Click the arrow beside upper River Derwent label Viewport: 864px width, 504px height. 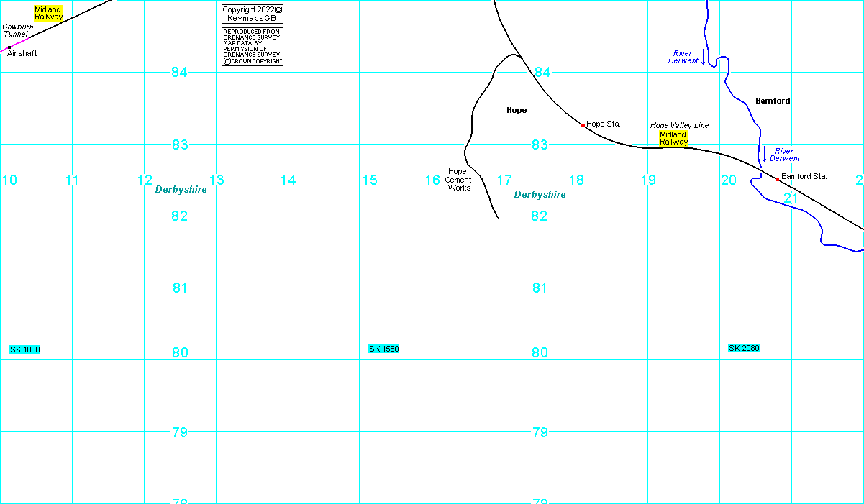click(704, 60)
